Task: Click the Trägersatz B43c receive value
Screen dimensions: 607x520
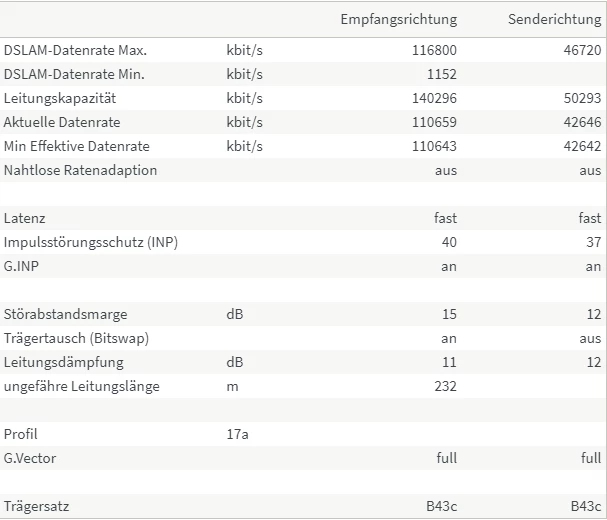Action: pyautogui.click(x=441, y=506)
